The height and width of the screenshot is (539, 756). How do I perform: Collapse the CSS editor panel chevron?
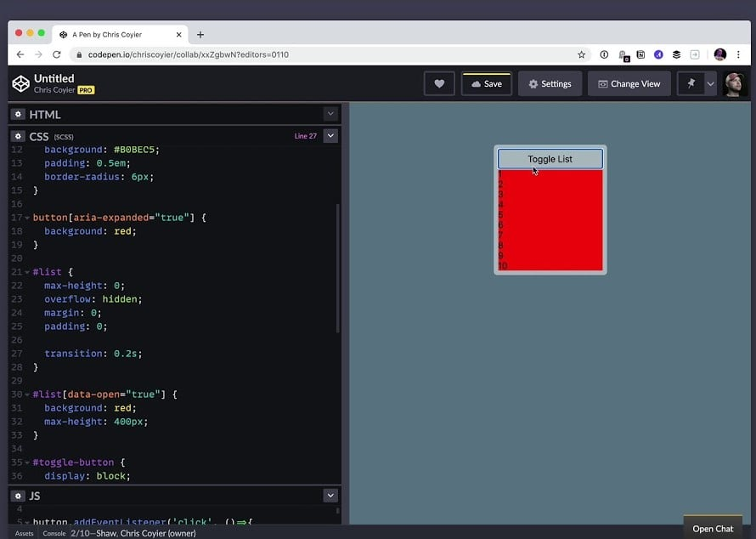tap(330, 135)
